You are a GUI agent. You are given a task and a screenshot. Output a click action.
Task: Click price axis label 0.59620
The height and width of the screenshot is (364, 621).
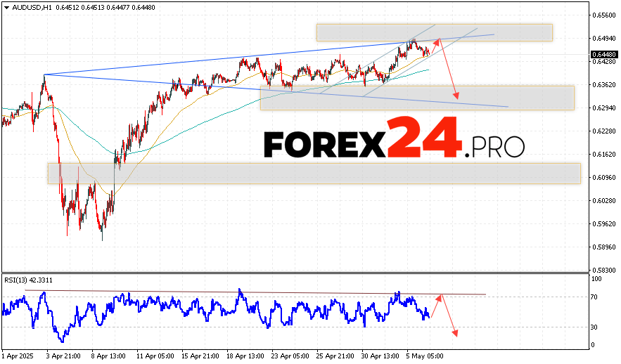point(604,224)
